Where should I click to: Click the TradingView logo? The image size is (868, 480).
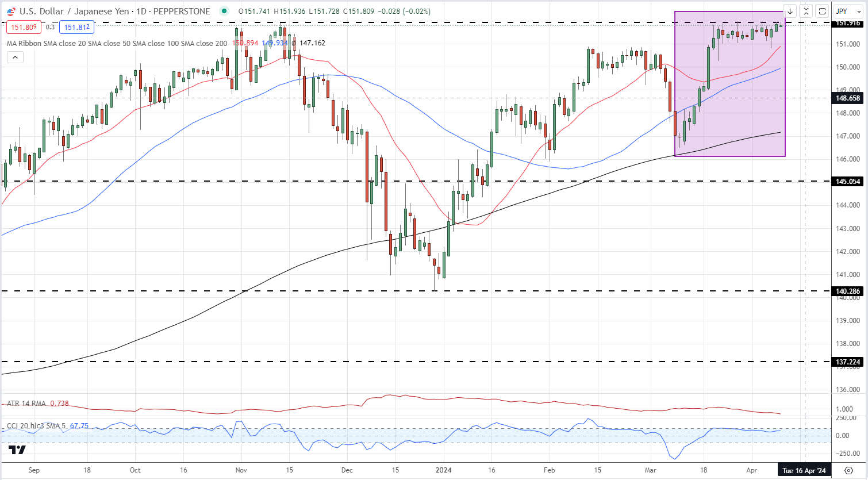click(x=17, y=450)
